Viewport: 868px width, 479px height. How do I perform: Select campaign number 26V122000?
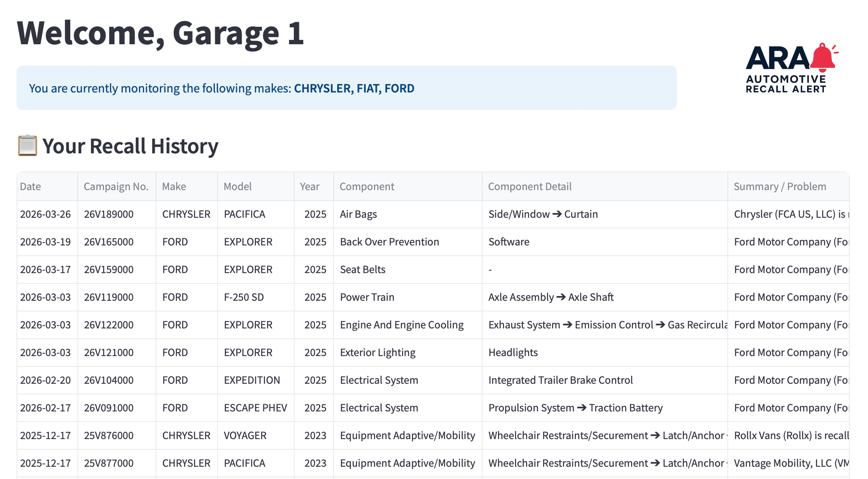(116, 325)
